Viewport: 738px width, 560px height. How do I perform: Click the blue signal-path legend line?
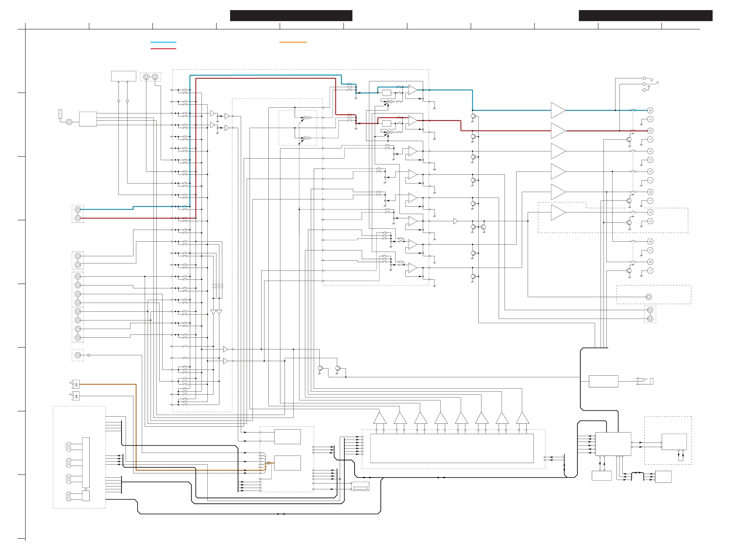[163, 42]
